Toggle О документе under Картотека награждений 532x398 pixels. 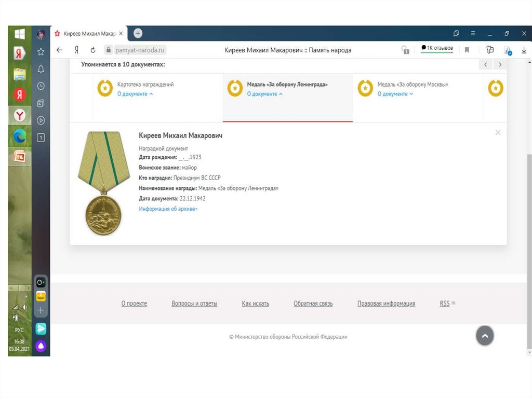[x=135, y=94]
